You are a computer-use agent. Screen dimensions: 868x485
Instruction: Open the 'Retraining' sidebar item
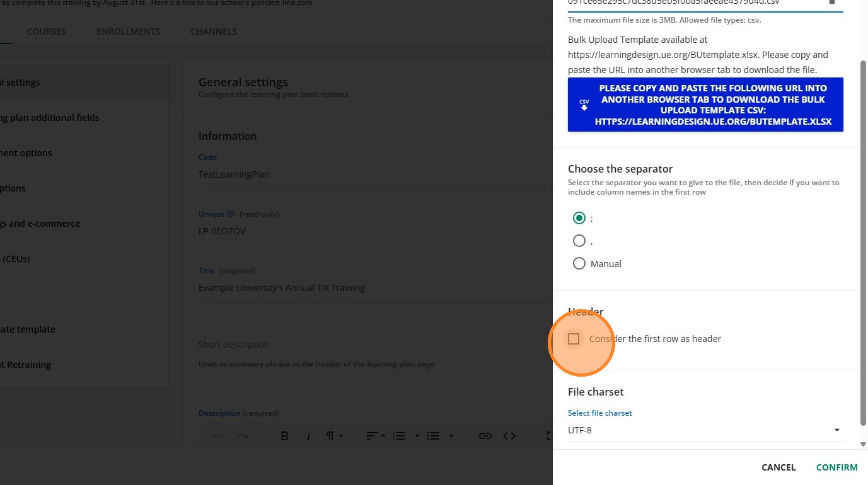point(84,365)
